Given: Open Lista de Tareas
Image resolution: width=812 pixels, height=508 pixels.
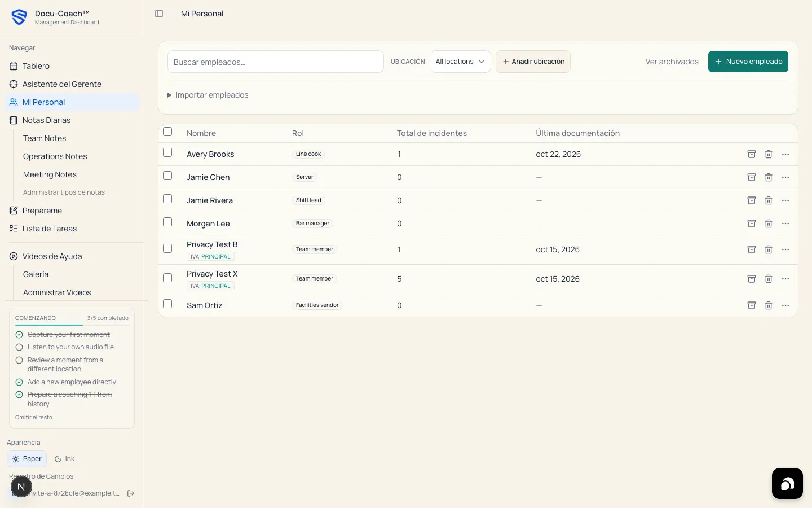Looking at the screenshot, I should [x=71, y=229].
